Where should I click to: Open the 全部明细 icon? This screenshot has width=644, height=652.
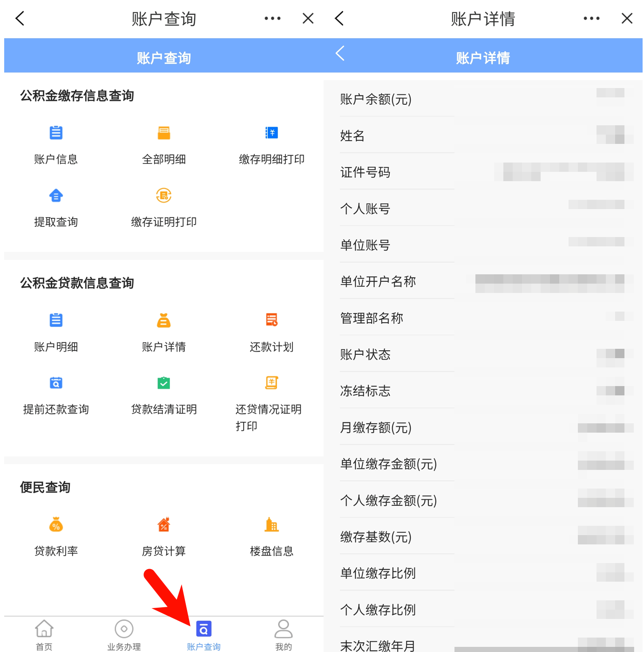coord(163,133)
